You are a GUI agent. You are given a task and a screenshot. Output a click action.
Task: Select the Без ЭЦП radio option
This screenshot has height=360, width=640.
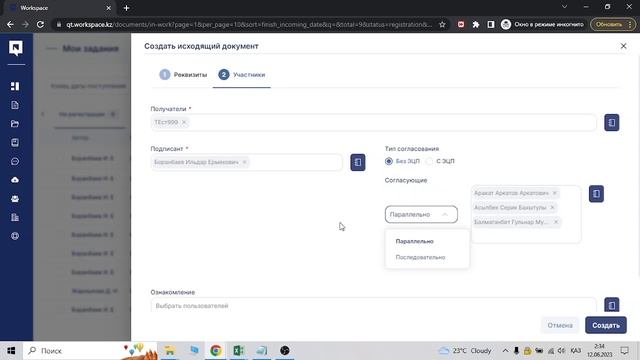click(x=389, y=161)
